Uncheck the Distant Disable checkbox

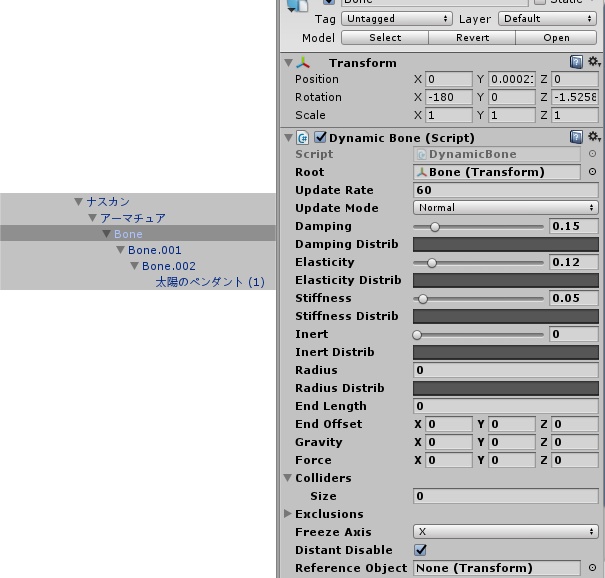click(x=420, y=549)
